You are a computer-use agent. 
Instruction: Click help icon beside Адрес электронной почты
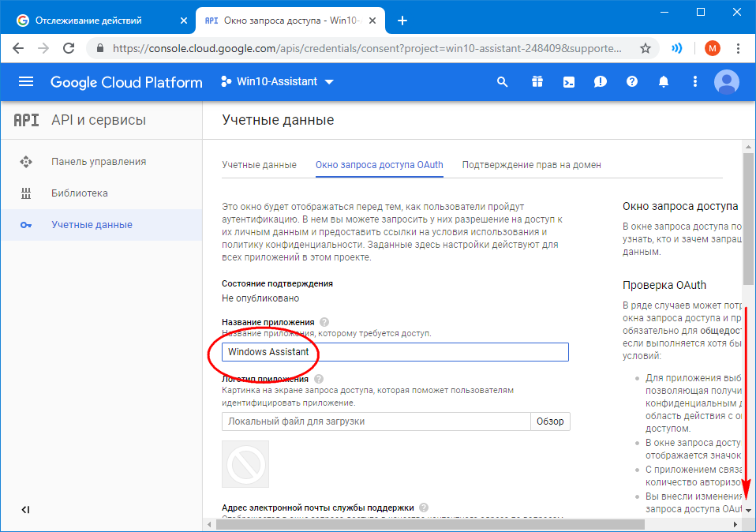click(424, 508)
